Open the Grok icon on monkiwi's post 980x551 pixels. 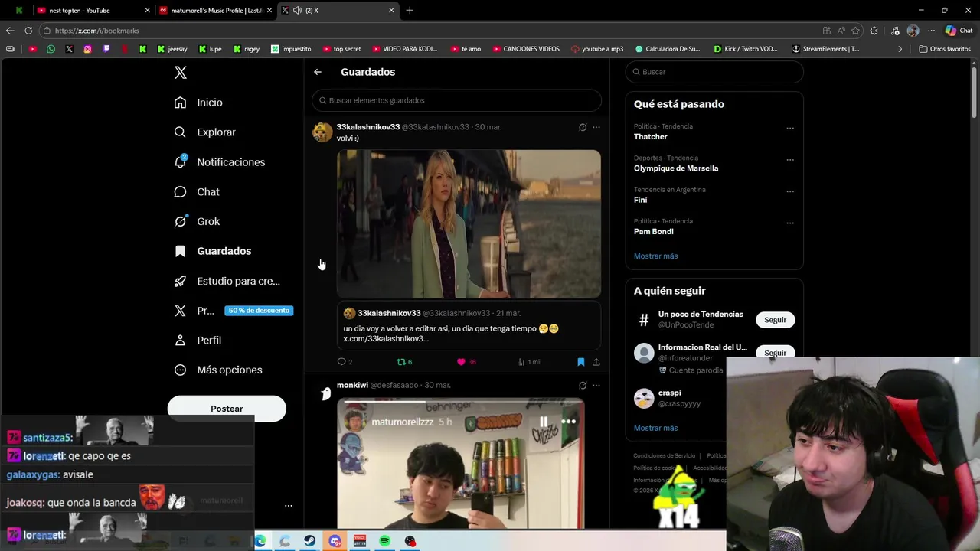click(x=583, y=385)
